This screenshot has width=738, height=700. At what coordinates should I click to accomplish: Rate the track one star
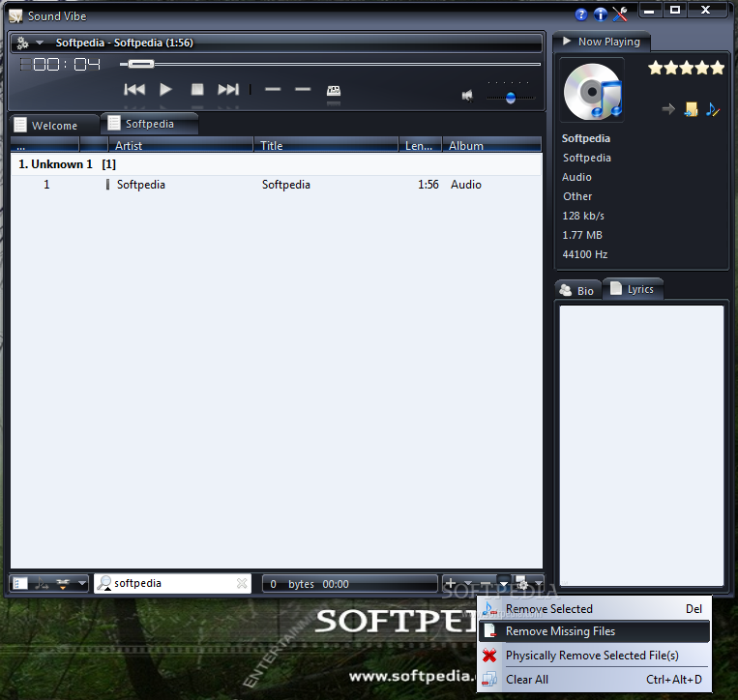[656, 69]
